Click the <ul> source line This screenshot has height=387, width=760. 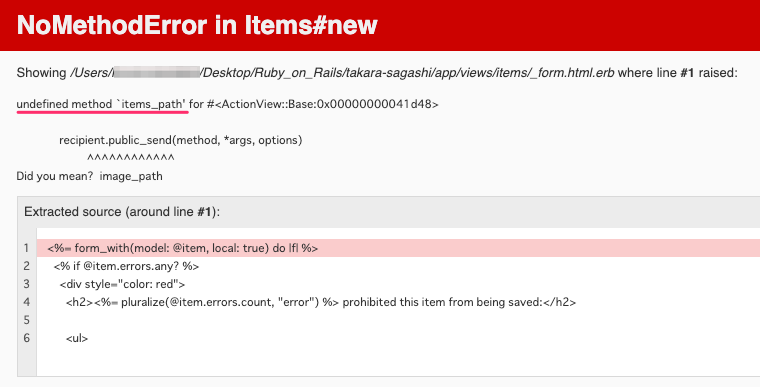pyautogui.click(x=77, y=338)
